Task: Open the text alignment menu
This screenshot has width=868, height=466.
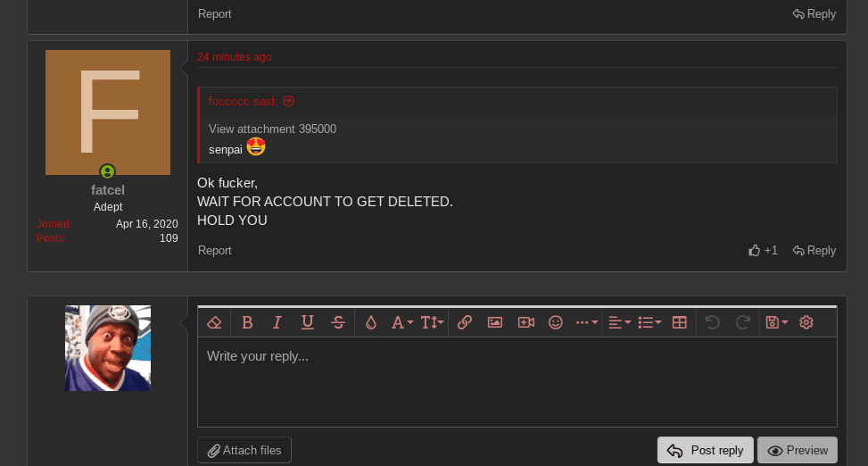Action: (x=619, y=323)
